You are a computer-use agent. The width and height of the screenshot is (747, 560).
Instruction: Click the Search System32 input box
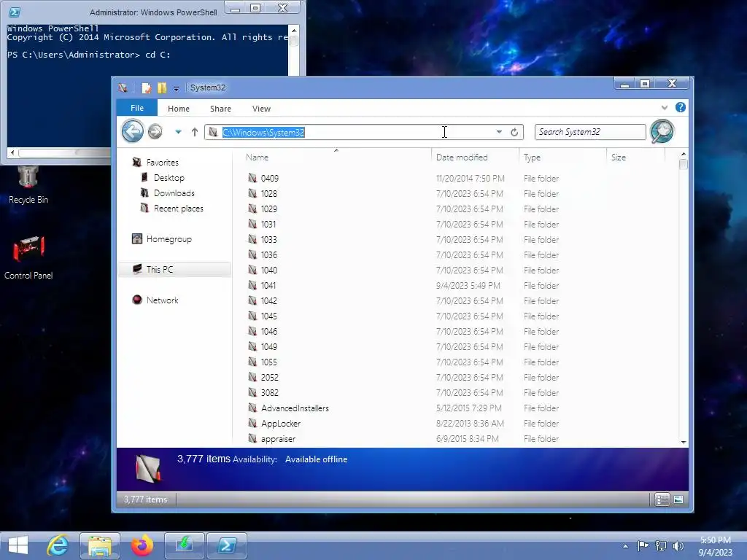click(589, 132)
